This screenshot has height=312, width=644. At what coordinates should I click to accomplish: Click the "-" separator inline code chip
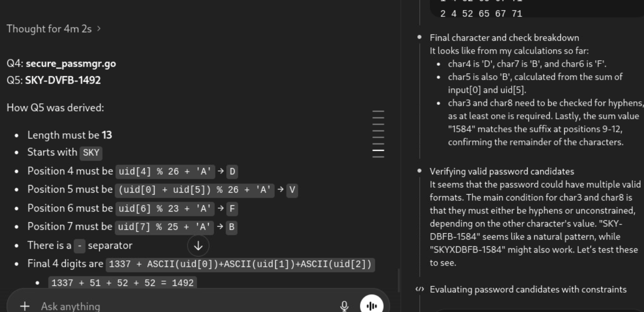(80, 246)
